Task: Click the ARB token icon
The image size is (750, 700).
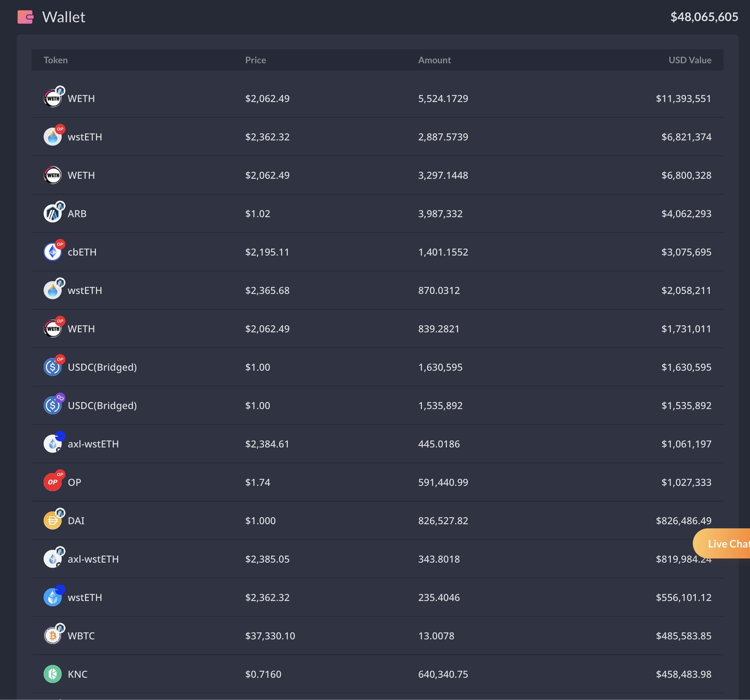Action: (53, 213)
